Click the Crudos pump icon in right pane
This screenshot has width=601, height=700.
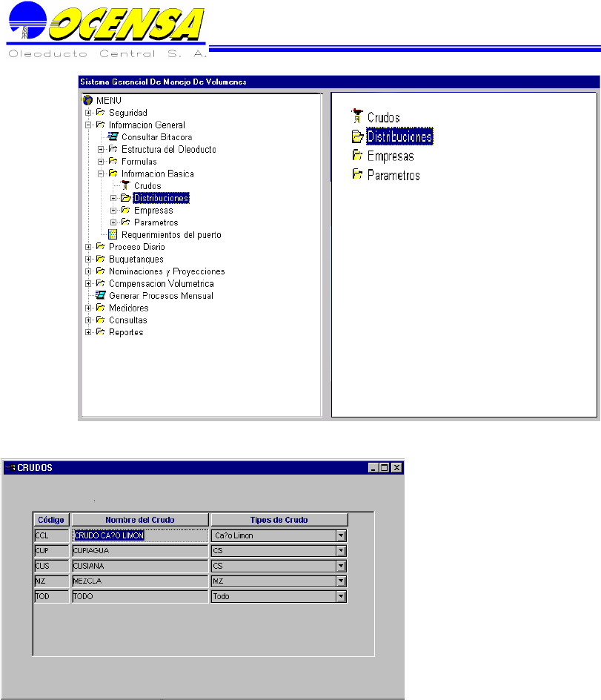[357, 116]
